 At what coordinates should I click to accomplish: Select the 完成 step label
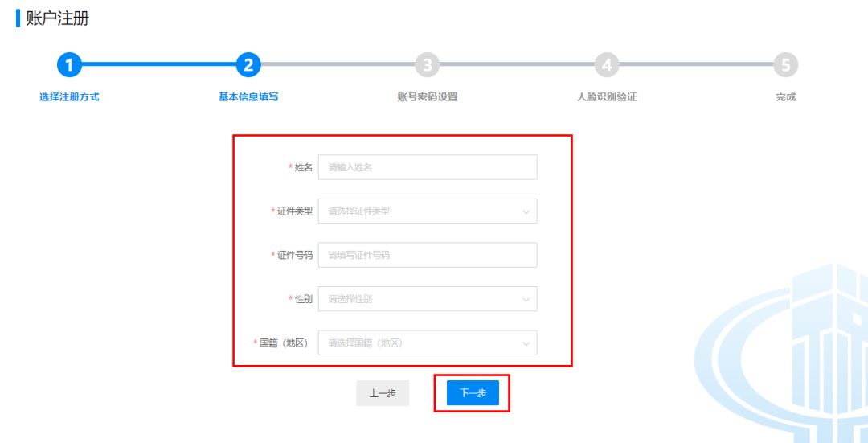[x=785, y=97]
